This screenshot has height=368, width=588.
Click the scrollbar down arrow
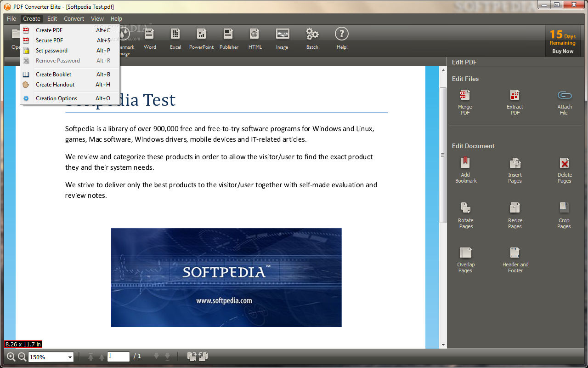[x=443, y=345]
